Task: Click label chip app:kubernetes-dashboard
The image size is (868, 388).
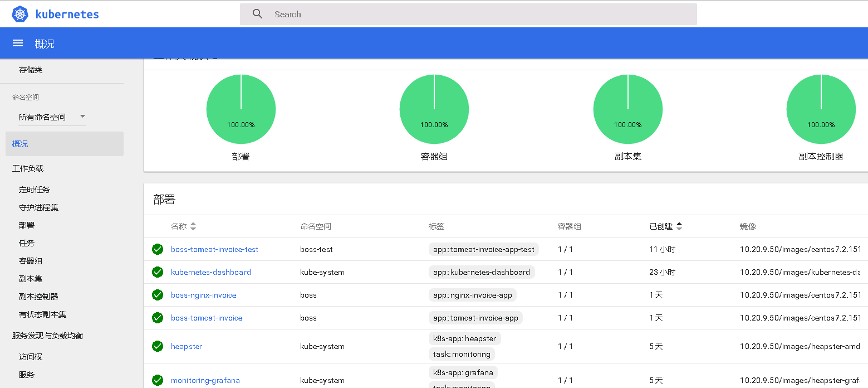Action: [482, 272]
